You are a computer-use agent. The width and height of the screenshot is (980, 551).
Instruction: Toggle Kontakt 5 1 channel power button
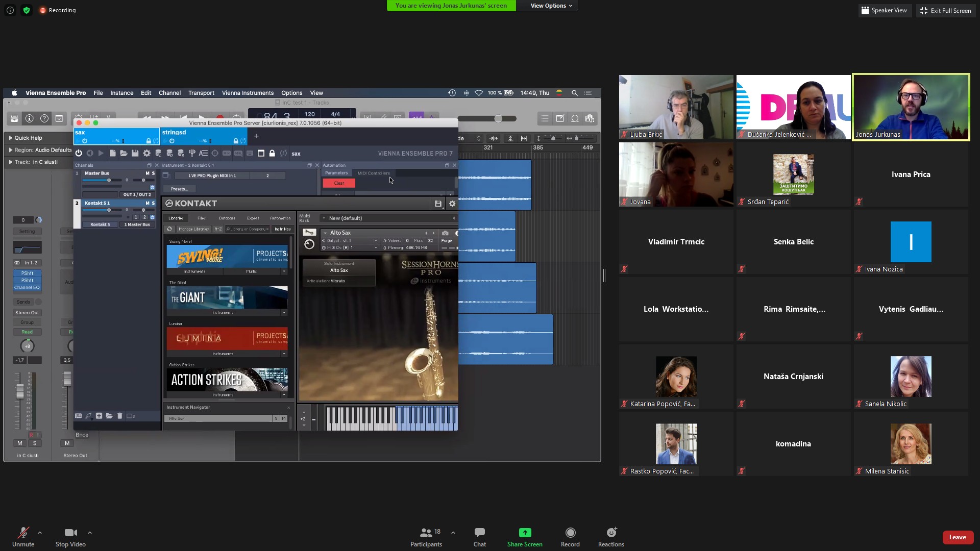point(152,217)
